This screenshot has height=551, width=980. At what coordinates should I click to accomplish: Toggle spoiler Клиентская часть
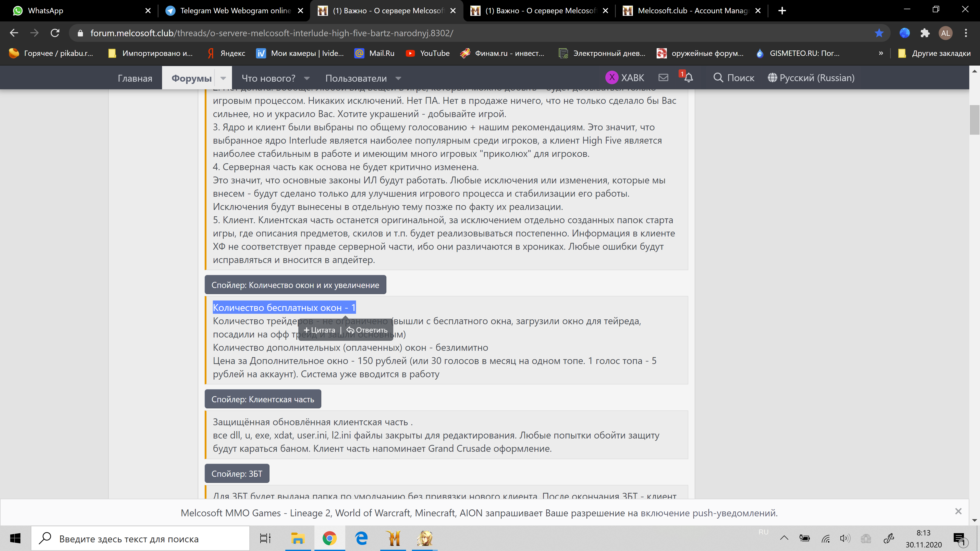coord(263,399)
